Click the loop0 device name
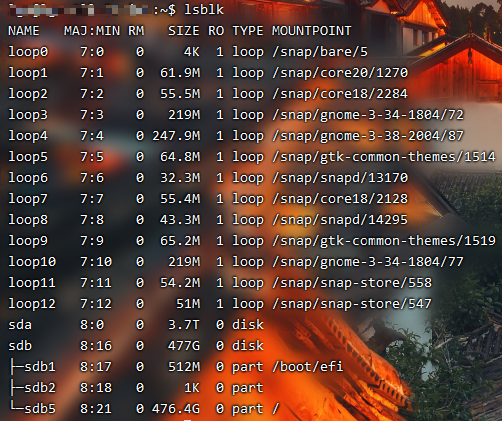Screen dimensions: 502x421 click(x=28, y=52)
